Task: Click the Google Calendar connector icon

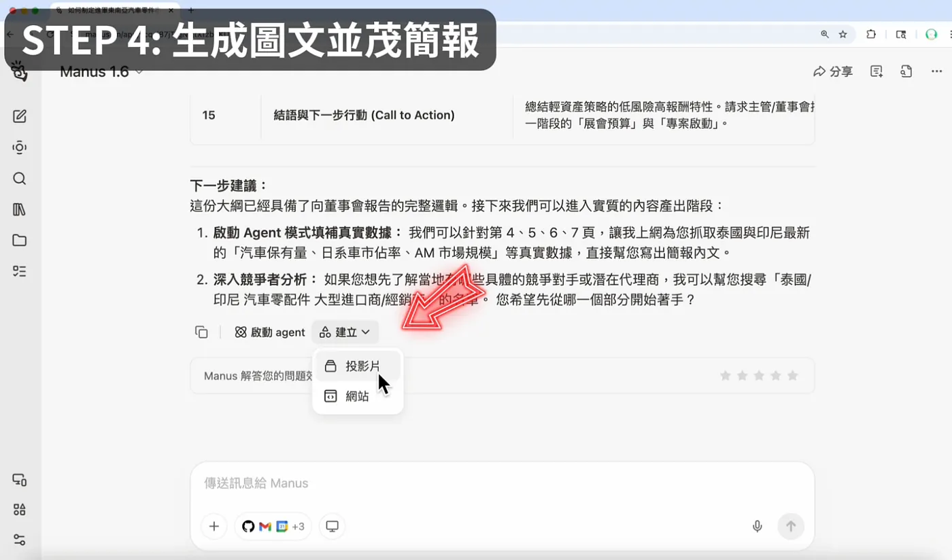Action: [x=282, y=526]
